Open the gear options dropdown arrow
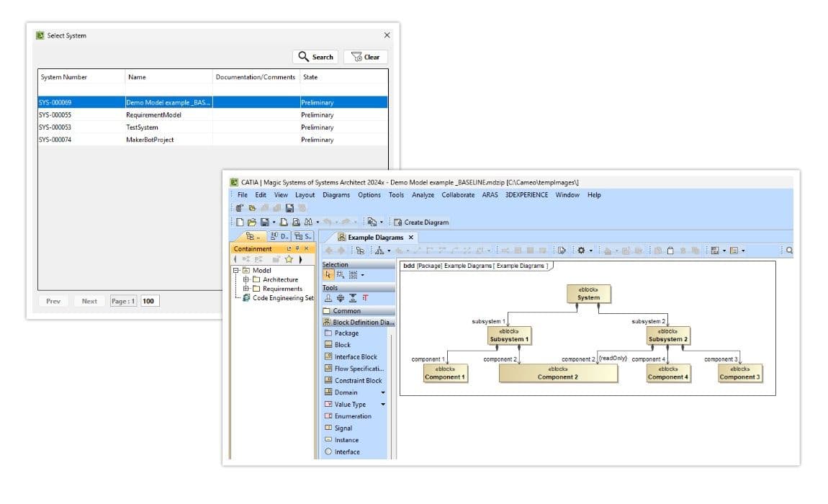Screen dimensions: 828x504 click(591, 251)
